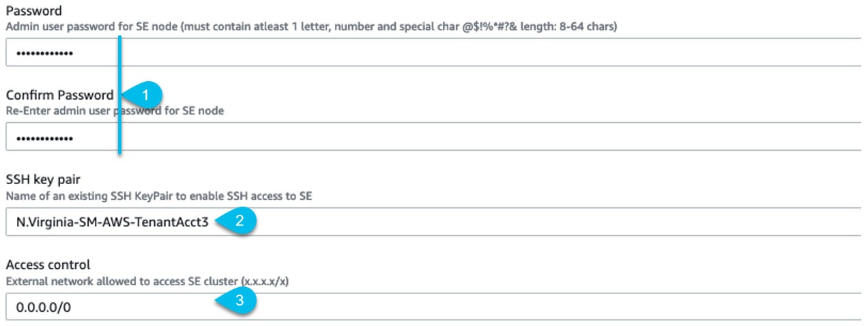Screen dimensions: 868x326
Task: Click the vertical blue bracket line
Action: (x=121, y=95)
